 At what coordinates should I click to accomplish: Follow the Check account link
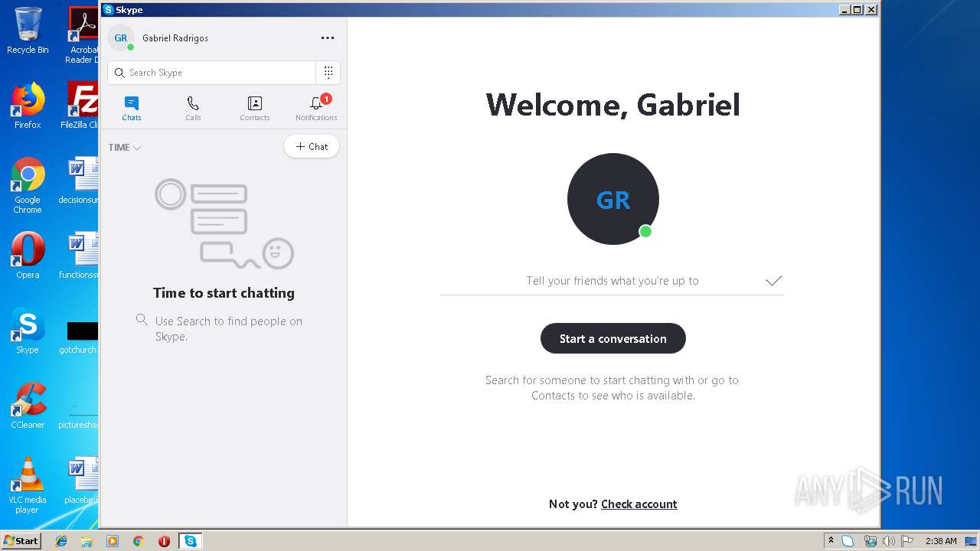click(x=639, y=504)
